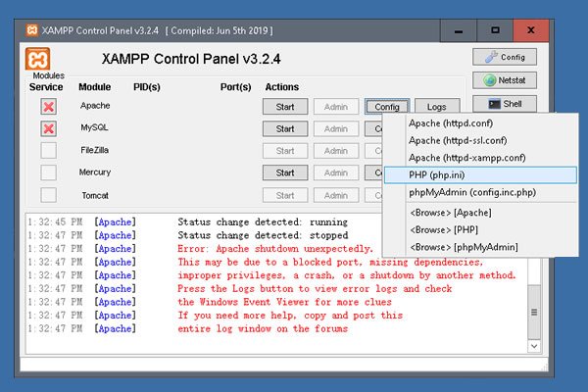The image size is (588, 392).
Task: Select Apache (httpd-xampp.conf) menu entry
Action: [x=480, y=158]
